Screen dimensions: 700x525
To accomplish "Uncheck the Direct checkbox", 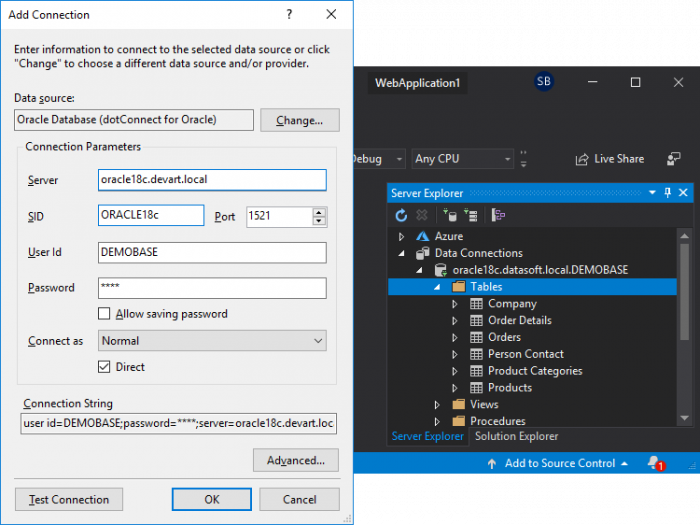I will [104, 367].
